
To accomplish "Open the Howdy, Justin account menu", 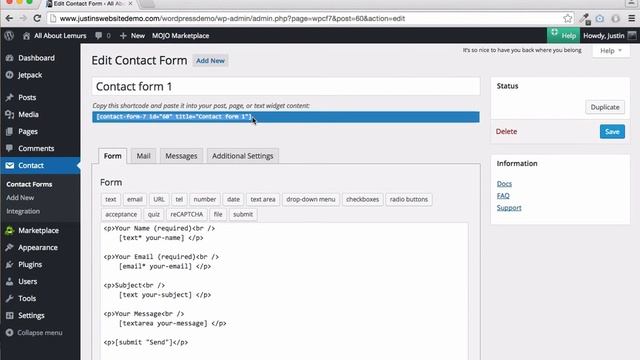I will click(609, 36).
